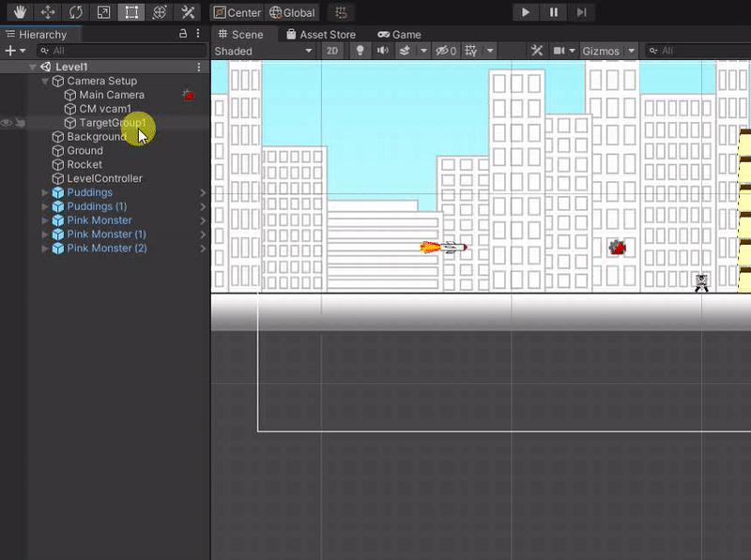Select the Rotate tool
751x560 pixels.
(75, 13)
